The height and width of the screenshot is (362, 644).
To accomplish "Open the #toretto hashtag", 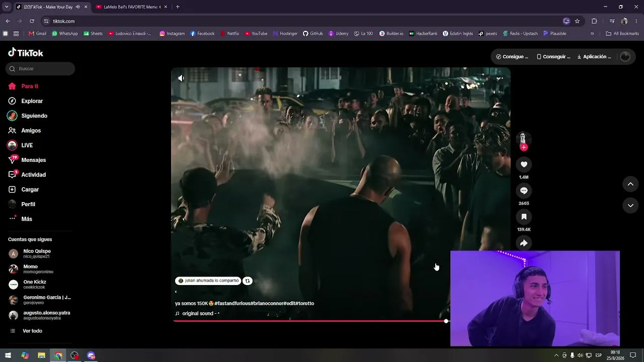I will 304,303.
